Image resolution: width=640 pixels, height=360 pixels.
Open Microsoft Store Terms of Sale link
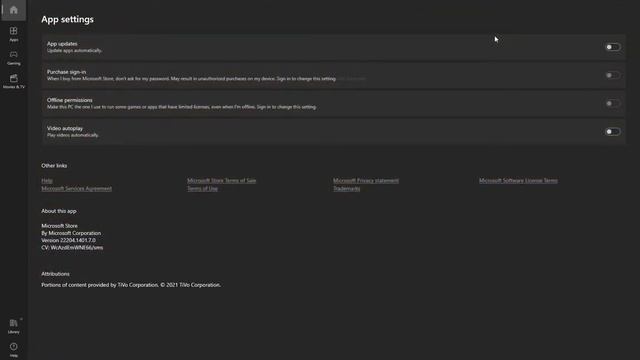click(222, 180)
